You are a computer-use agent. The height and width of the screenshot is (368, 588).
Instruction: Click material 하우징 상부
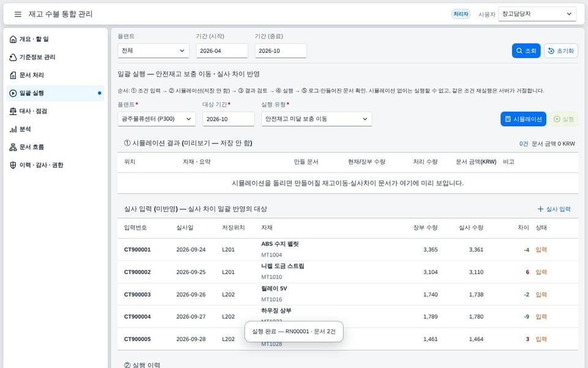(276, 310)
